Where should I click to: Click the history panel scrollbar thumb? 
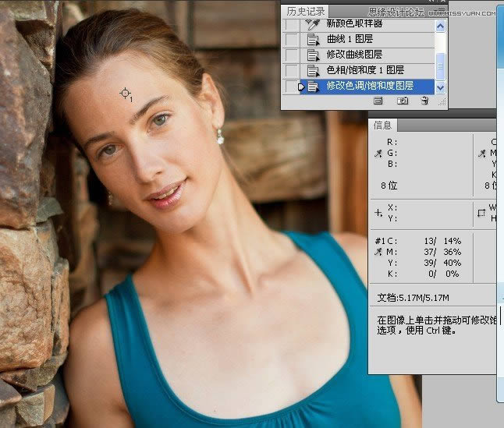pyautogui.click(x=441, y=65)
